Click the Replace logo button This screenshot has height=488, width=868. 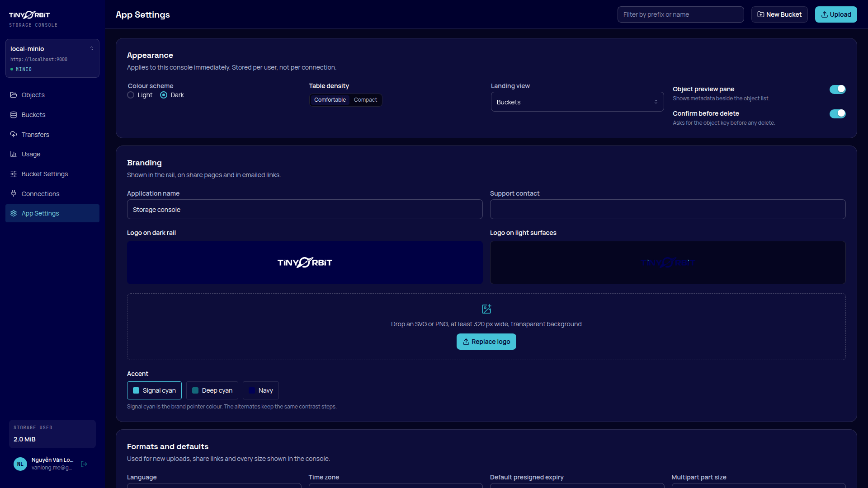coord(486,342)
